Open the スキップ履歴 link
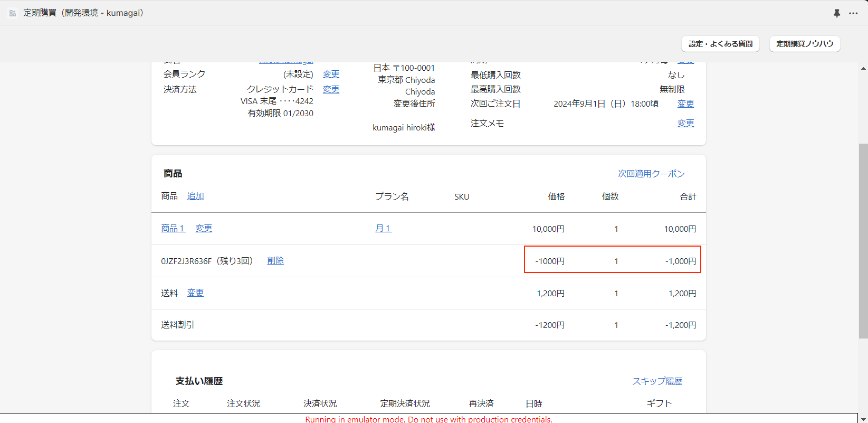The image size is (868, 423). [657, 381]
